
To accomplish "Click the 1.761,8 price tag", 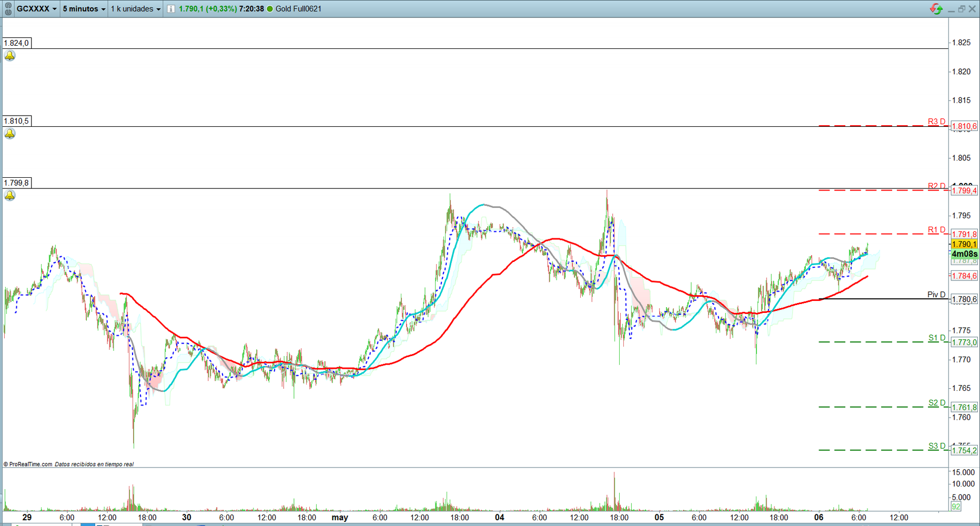I will (964, 408).
